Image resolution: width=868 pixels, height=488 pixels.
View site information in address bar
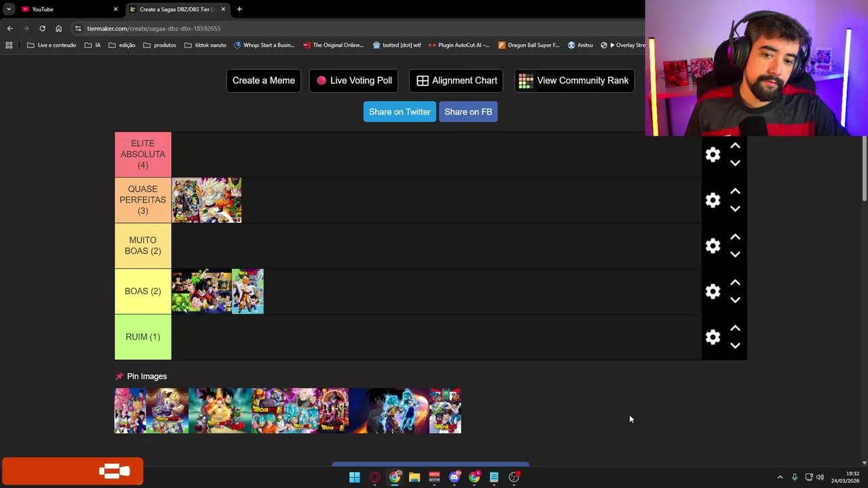pos(78,28)
